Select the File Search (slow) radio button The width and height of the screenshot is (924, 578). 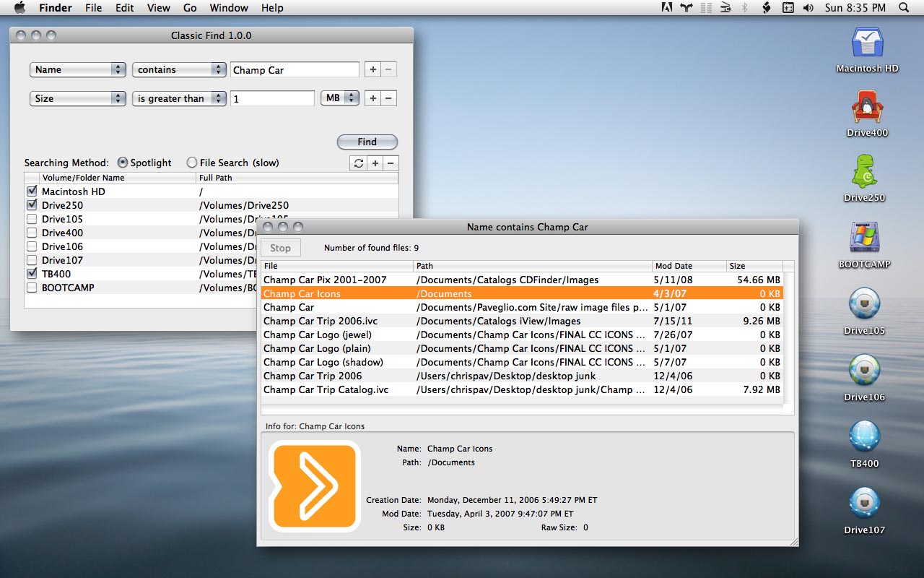(192, 163)
